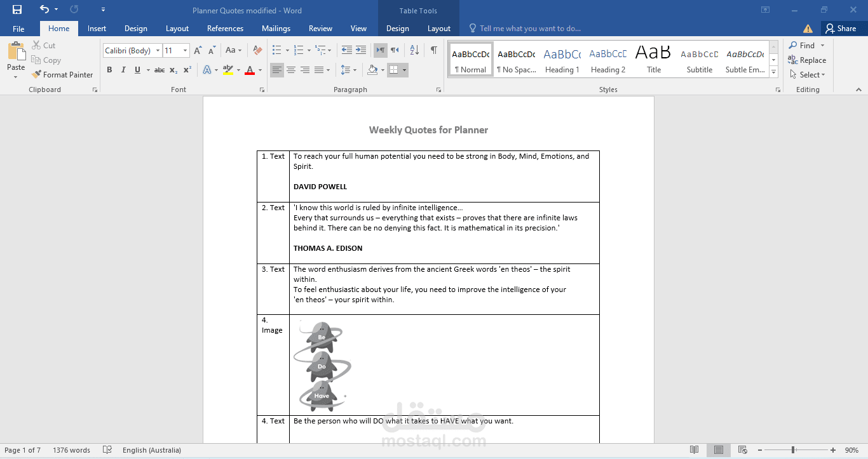Screen dimensions: 868x459
Task: Click the Strikethrough abc icon
Action: tap(159, 70)
